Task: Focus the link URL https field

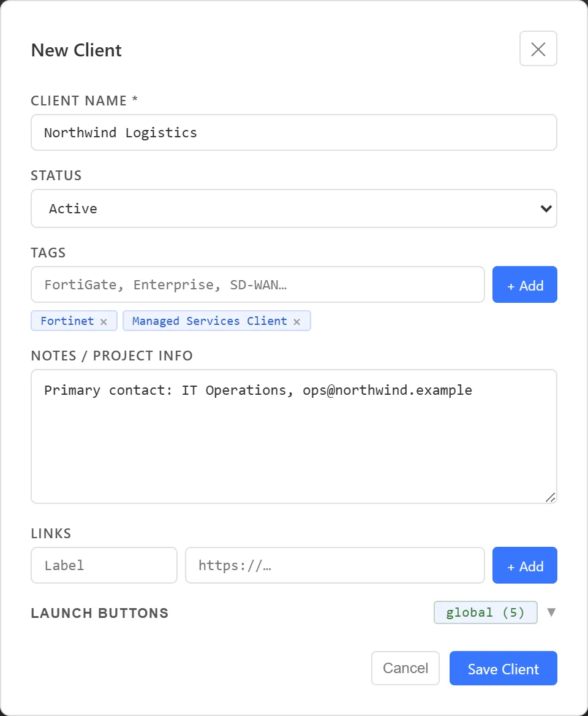Action: click(x=335, y=565)
